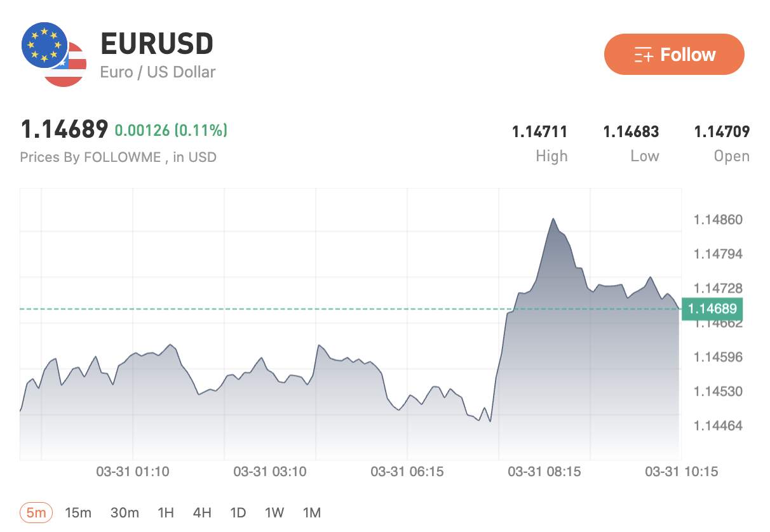Click the High value 1.14711
Viewport: 770px width, 532px height.
pyautogui.click(x=539, y=132)
